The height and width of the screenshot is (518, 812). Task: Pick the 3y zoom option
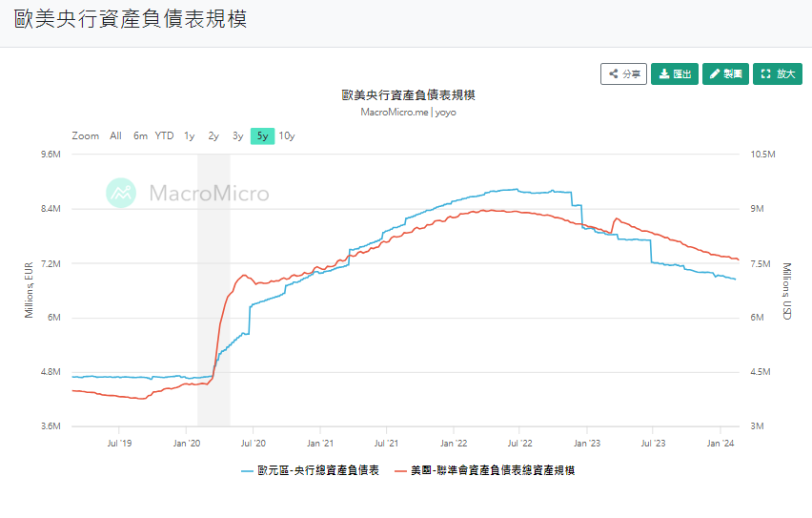(237, 135)
